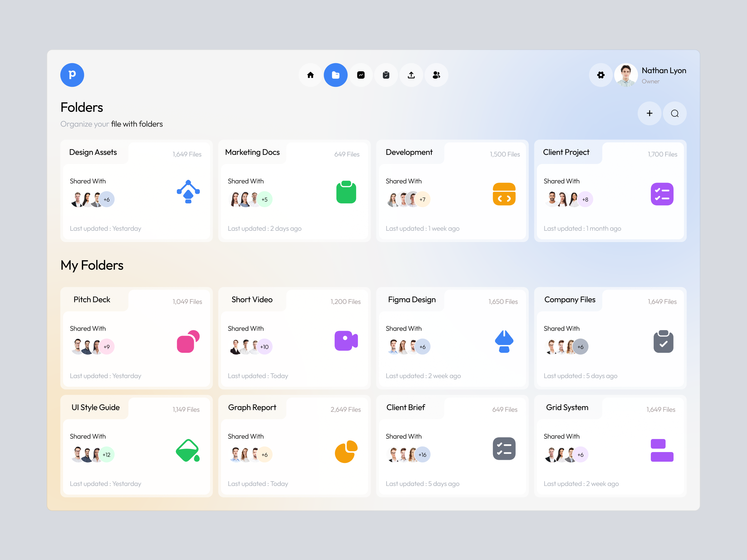The image size is (747, 560).
Task: Expand the +16 collaborators on Client Brief
Action: point(422,454)
